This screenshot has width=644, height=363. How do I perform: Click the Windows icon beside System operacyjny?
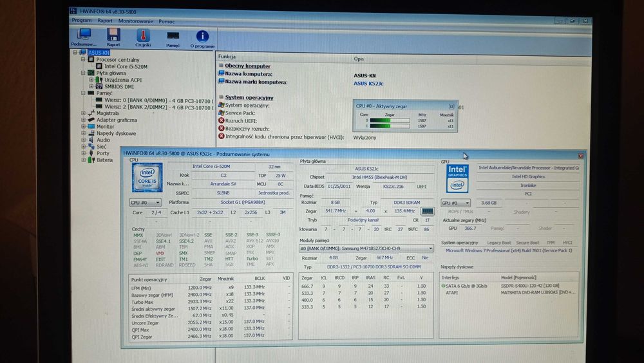pos(221,105)
